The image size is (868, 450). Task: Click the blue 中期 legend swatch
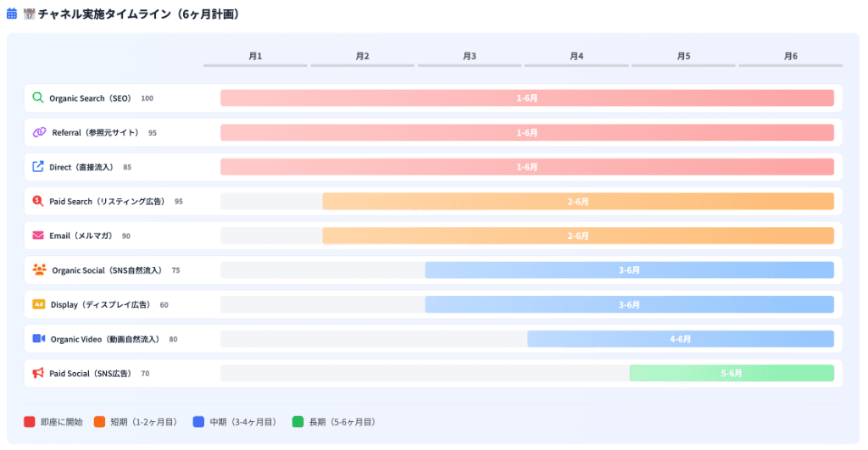point(198,421)
